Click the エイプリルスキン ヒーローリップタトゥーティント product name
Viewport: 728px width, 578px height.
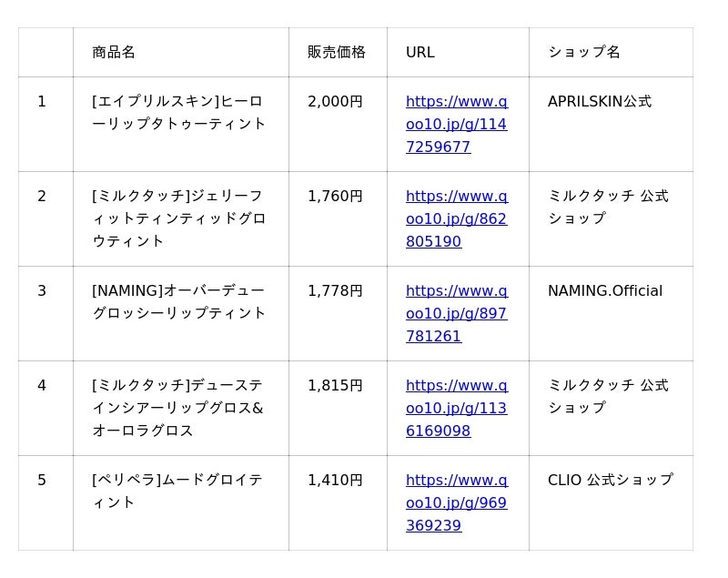pos(178,113)
